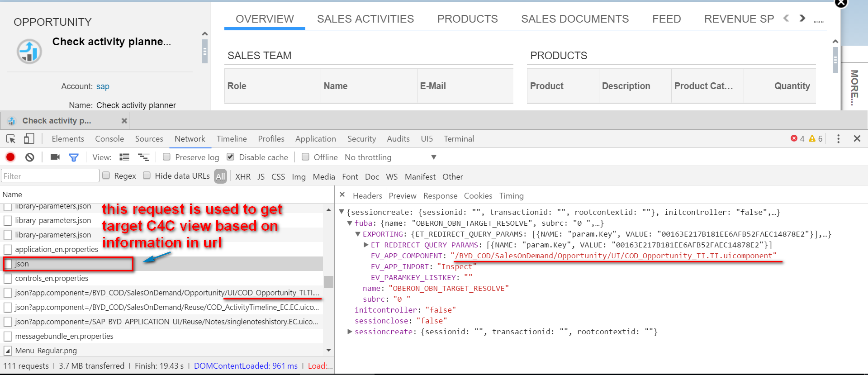Navigate tabs left with arrow
Image resolution: width=868 pixels, height=375 pixels.
click(786, 18)
